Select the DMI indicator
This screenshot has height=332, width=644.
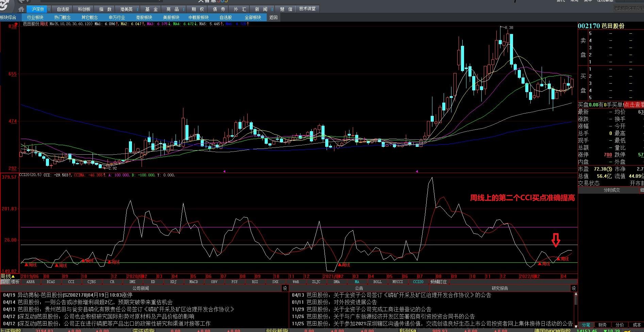coord(132,282)
